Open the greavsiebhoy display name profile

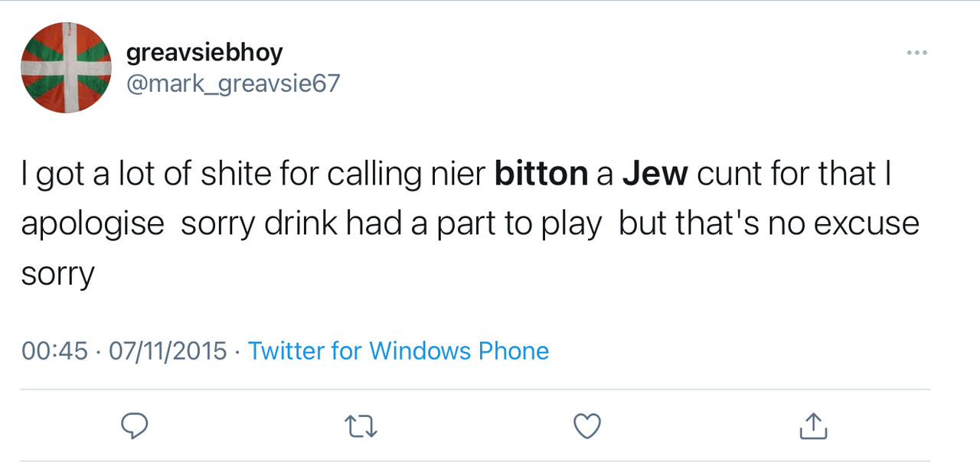[x=204, y=53]
